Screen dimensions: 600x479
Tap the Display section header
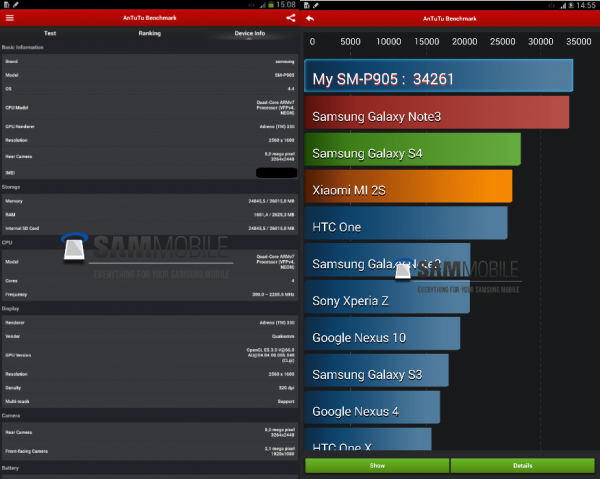[x=10, y=308]
